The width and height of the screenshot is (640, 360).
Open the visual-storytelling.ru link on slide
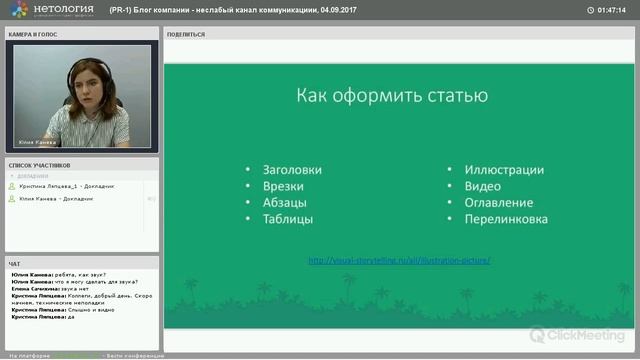[399, 260]
